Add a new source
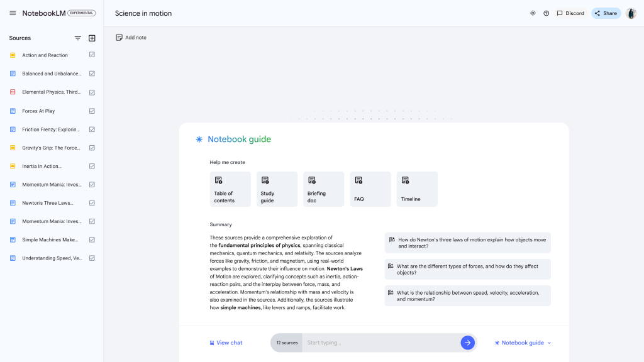The width and height of the screenshot is (644, 362). tap(92, 38)
